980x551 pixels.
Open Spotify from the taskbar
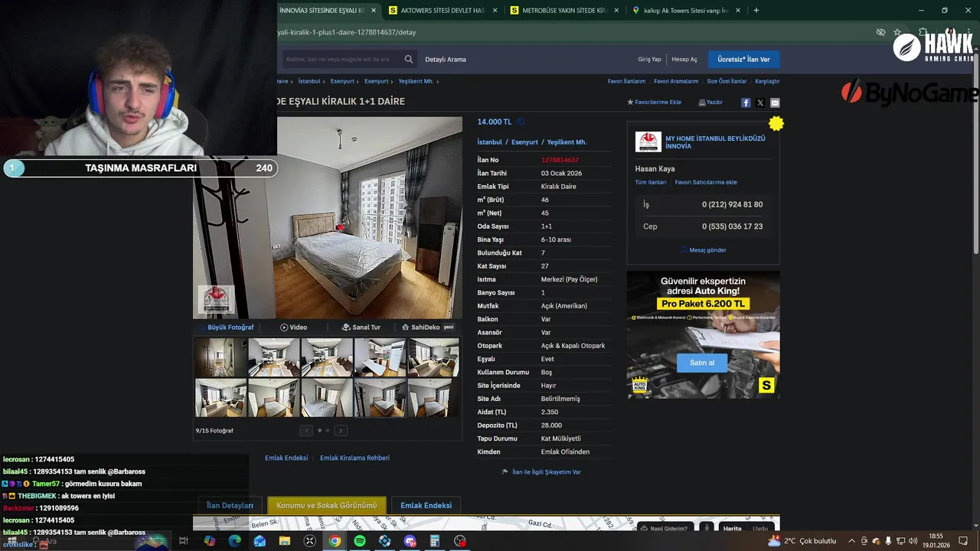360,541
